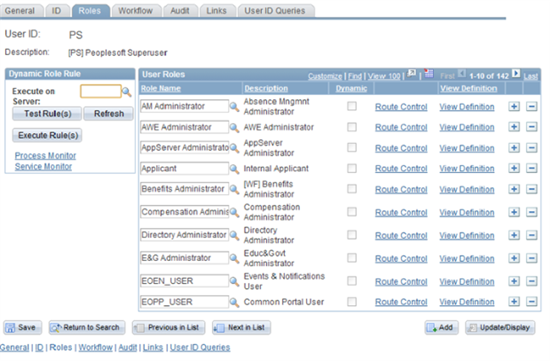Open lookup for AppServer Administrator role
550x361 pixels.
[234, 148]
